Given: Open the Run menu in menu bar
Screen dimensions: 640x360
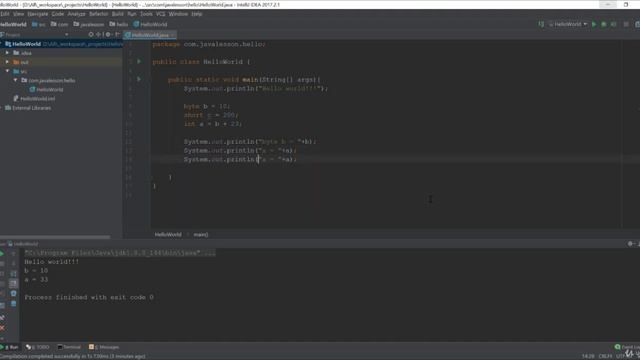Looking at the screenshot, I should click(132, 14).
